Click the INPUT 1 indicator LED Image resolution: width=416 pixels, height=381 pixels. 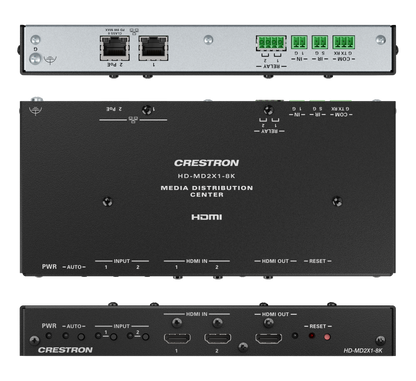coord(98,336)
